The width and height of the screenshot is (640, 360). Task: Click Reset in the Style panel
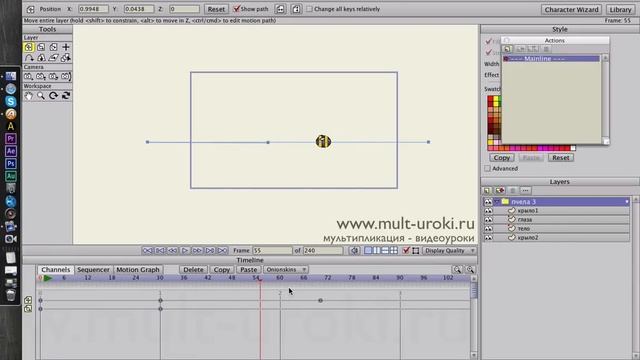561,158
